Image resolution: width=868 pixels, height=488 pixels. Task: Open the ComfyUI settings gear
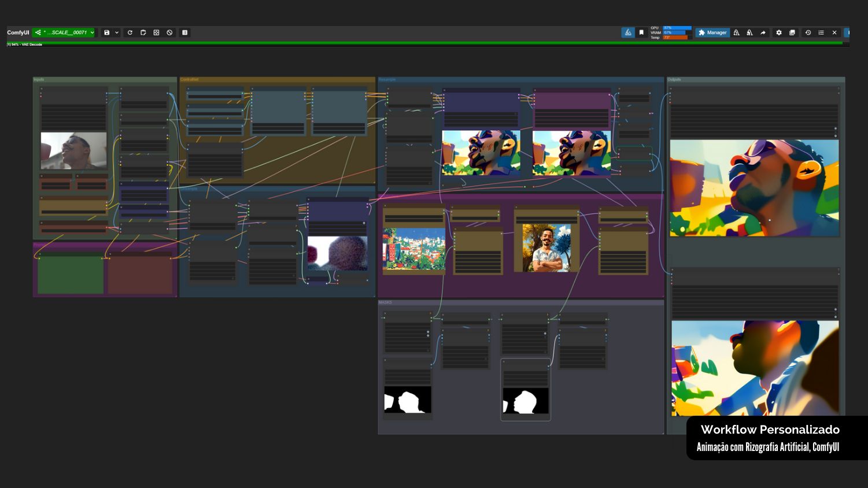pyautogui.click(x=779, y=32)
